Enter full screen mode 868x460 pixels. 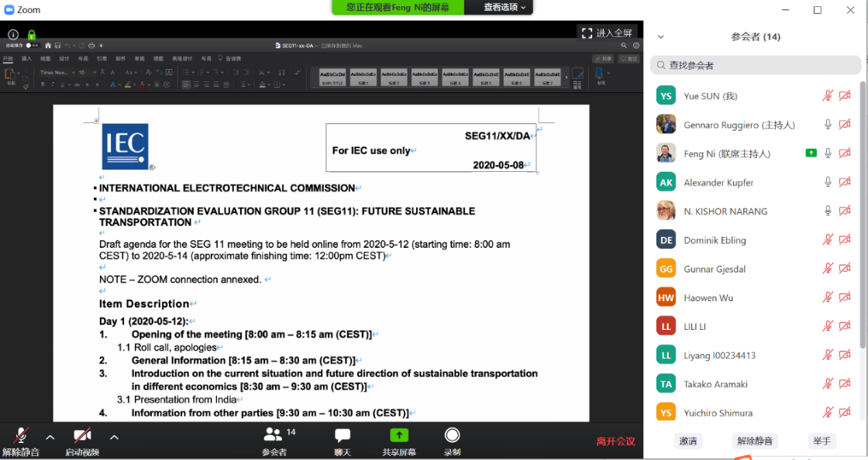608,33
